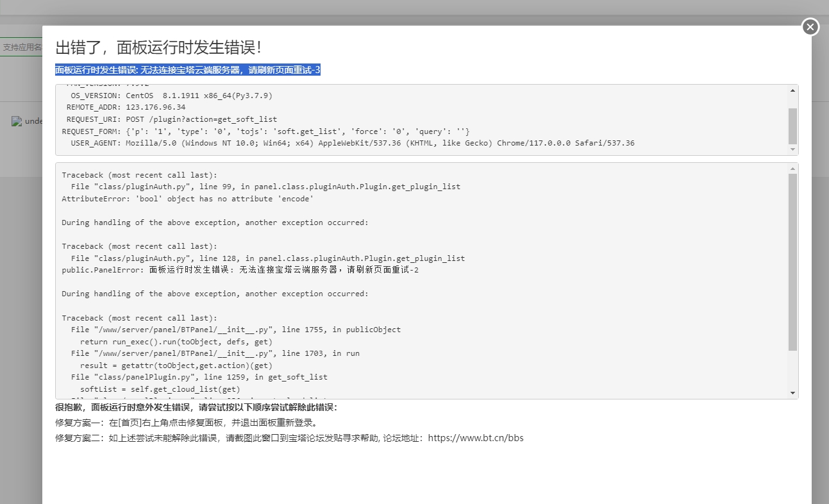Click the panelPlugin.py line 1259 entry
The height and width of the screenshot is (504, 829).
point(199,377)
